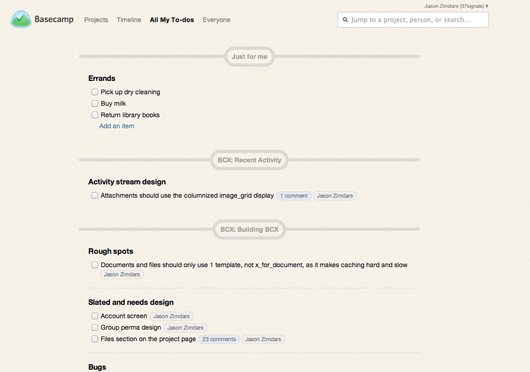This screenshot has width=530, height=372.
Task: Go to the Projects tab
Action: (96, 20)
